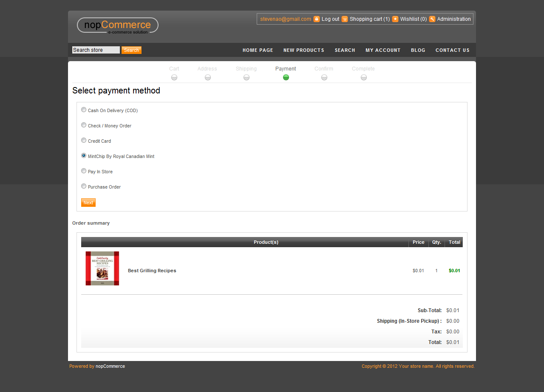Open the HOME PAGE menu item
This screenshot has height=392, width=544.
(x=258, y=50)
